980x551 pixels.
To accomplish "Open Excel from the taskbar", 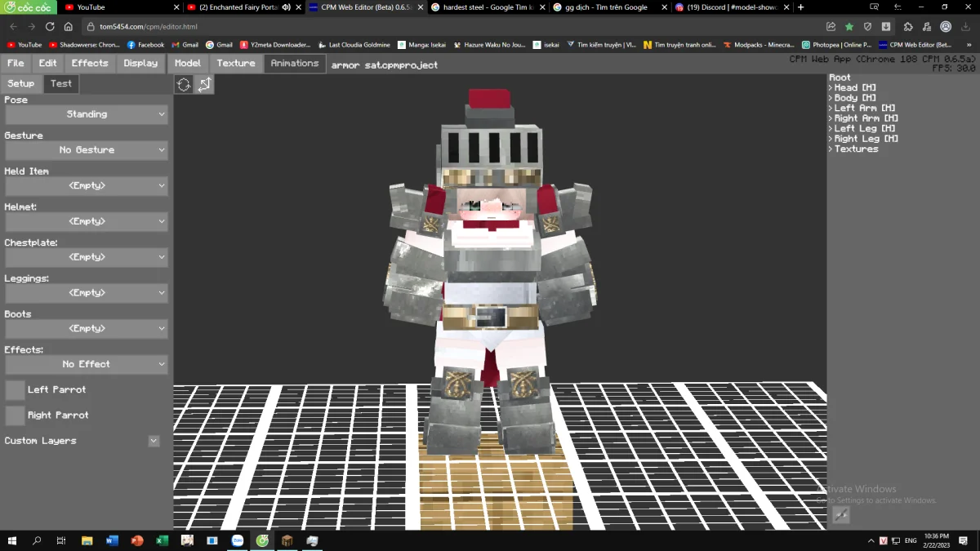I will tap(162, 540).
